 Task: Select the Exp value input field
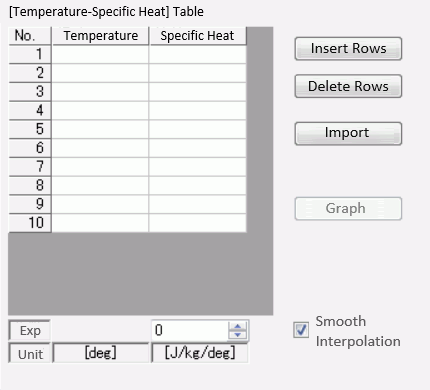point(190,330)
